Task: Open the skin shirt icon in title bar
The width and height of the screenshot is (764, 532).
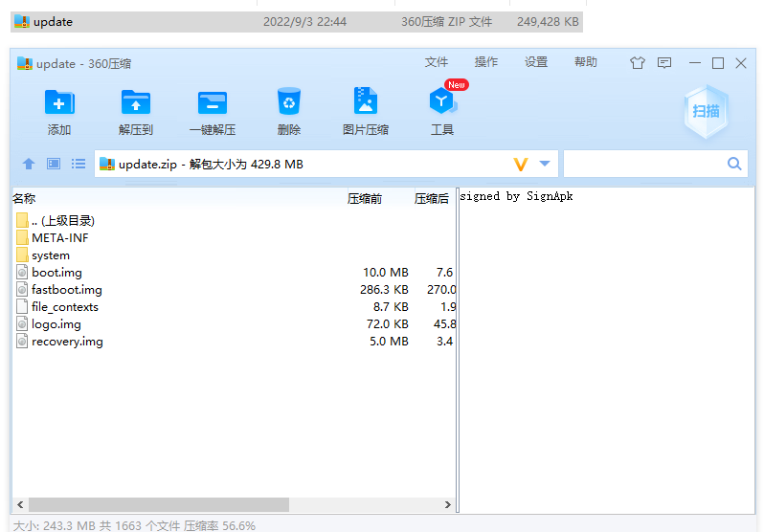Action: point(638,63)
